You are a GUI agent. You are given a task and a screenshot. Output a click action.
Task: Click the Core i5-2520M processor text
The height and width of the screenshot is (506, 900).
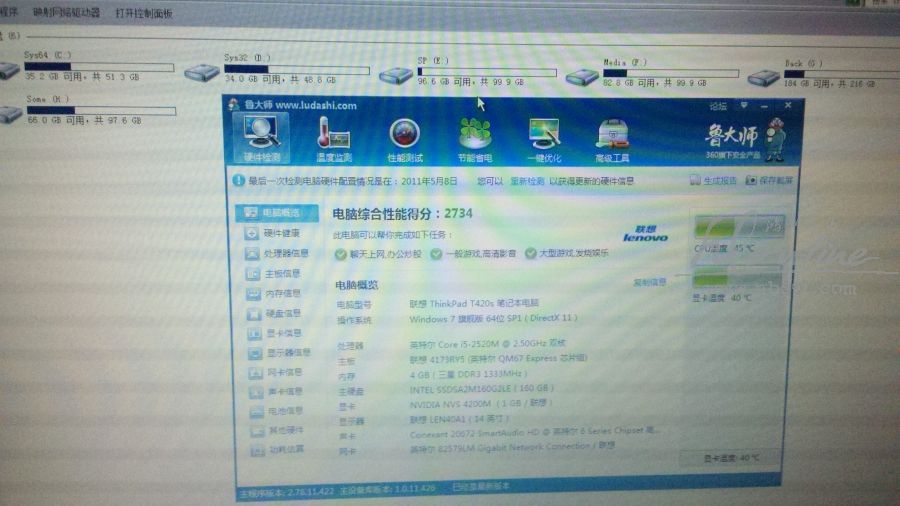tap(488, 344)
